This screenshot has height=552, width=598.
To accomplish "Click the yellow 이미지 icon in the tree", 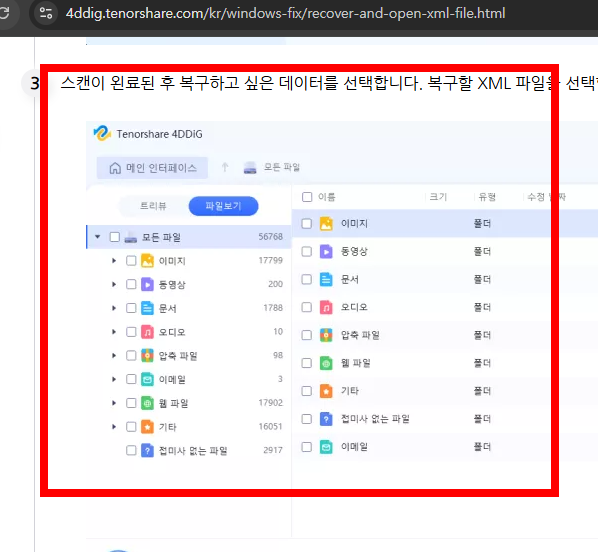I will pos(148,261).
